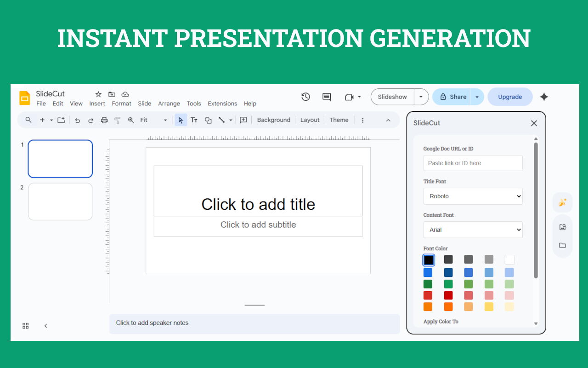The height and width of the screenshot is (368, 588).
Task: Redo the last action
Action: coord(91,120)
